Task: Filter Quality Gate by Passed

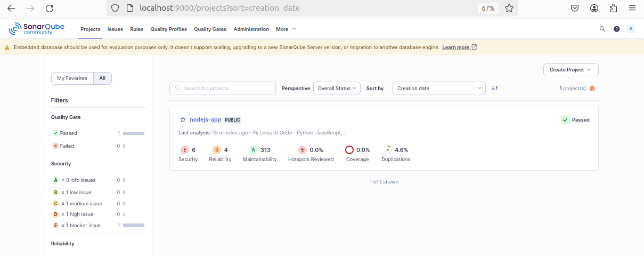Action: pyautogui.click(x=98, y=133)
